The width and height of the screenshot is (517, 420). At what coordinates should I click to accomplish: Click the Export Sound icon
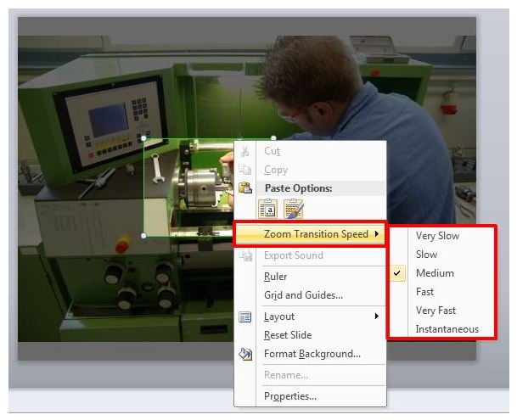tap(244, 255)
